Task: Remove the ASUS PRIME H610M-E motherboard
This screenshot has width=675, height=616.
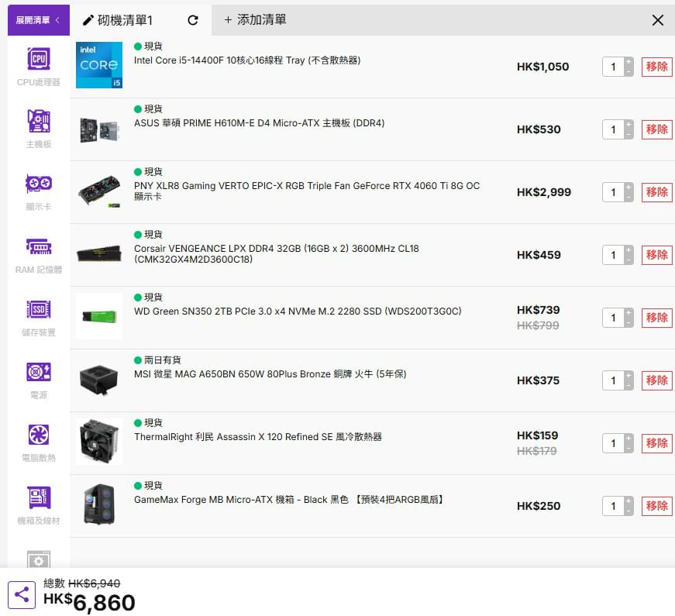Action: click(656, 129)
